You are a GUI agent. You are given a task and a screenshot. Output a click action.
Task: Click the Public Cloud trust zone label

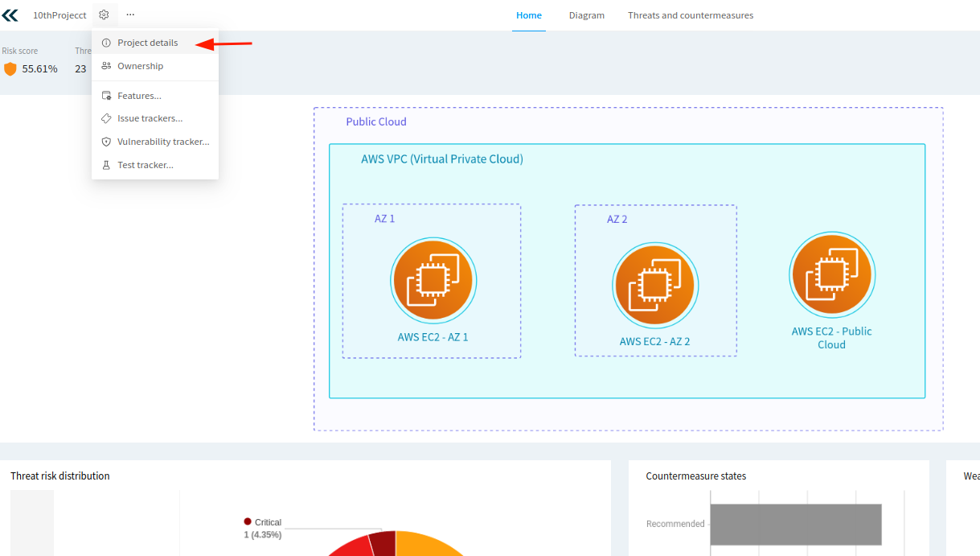click(x=376, y=121)
